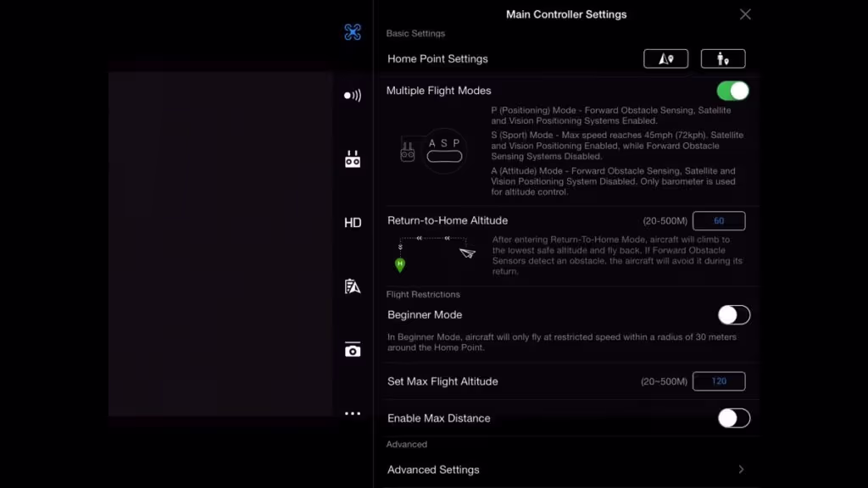868x488 pixels.
Task: Set home point to aircraft location
Action: tap(666, 58)
